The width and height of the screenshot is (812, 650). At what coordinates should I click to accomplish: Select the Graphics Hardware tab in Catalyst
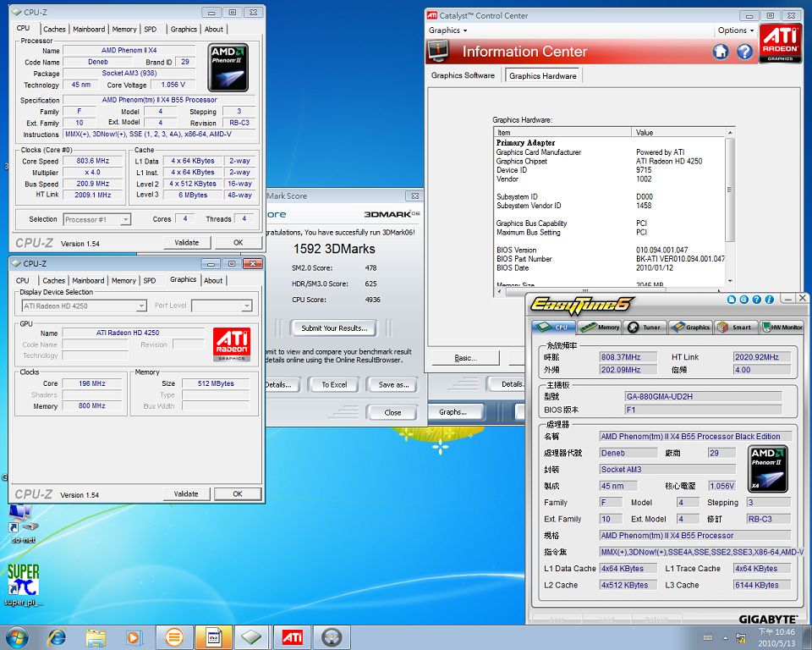pyautogui.click(x=543, y=75)
